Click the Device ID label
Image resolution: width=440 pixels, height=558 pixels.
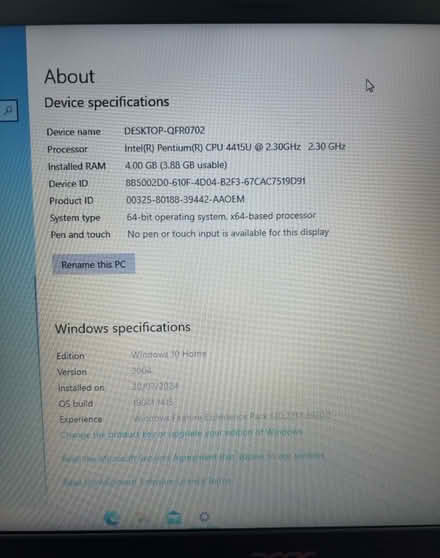pyautogui.click(x=68, y=184)
